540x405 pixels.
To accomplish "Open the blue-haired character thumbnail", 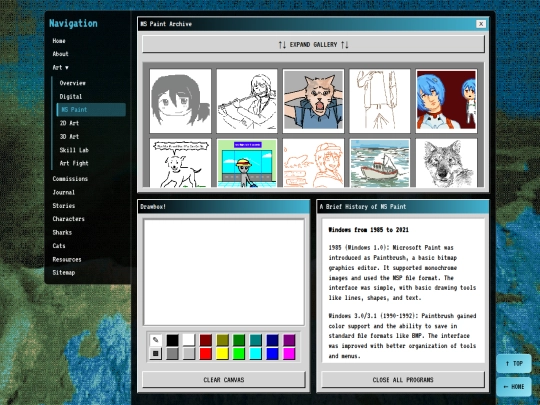I will pyautogui.click(x=446, y=101).
